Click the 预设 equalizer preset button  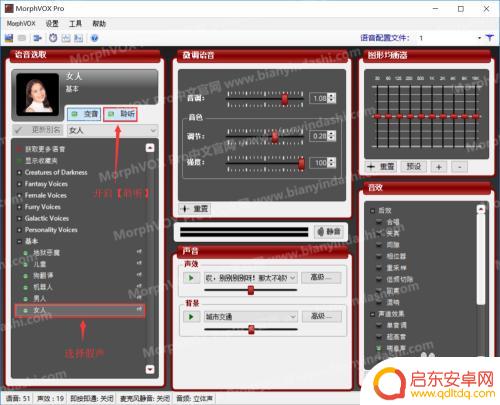click(414, 166)
